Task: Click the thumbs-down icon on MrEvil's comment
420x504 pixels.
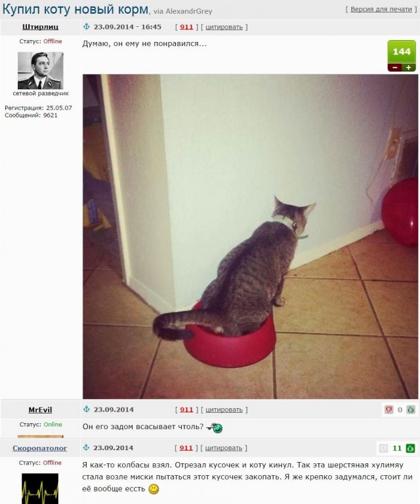Action: pos(389,409)
